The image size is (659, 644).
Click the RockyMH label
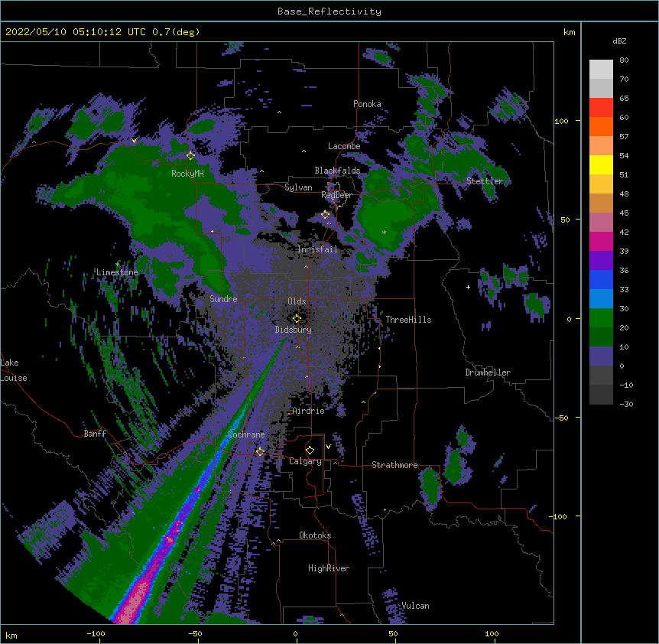pyautogui.click(x=187, y=174)
